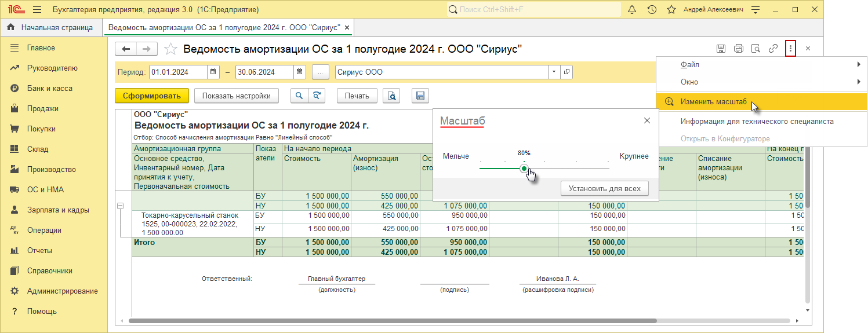868x333 pixels.
Task: Open Зарплата и кадры section
Action: click(x=54, y=210)
